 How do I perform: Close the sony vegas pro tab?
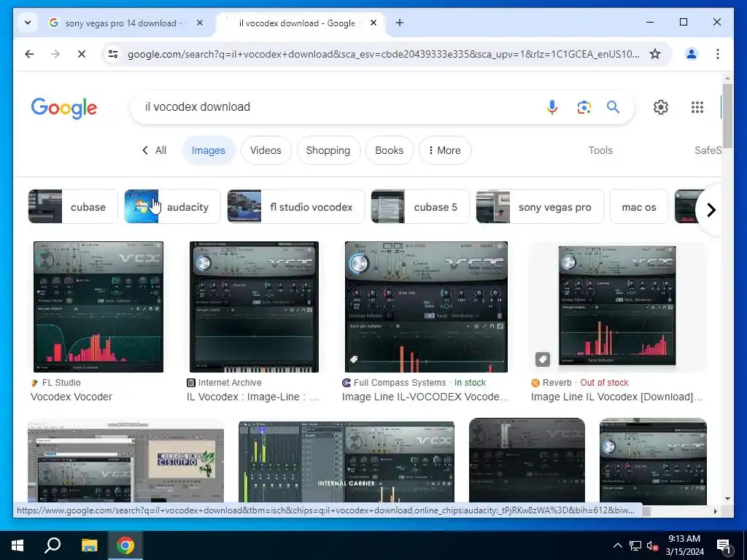[x=200, y=23]
